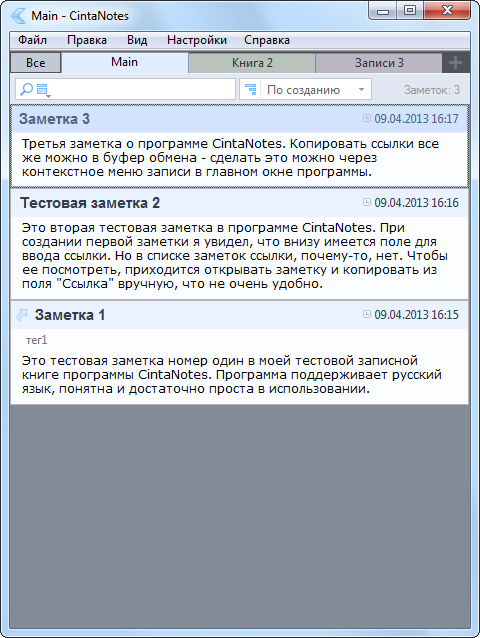
Task: Click clock icon beside 09.04.2013 16:15
Action: pos(367,314)
